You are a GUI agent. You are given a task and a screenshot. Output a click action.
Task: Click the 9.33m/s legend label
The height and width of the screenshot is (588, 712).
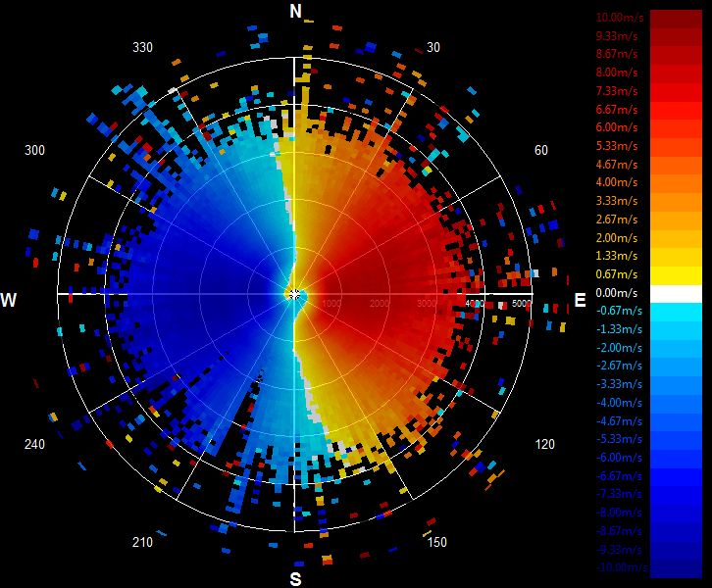pos(617,36)
